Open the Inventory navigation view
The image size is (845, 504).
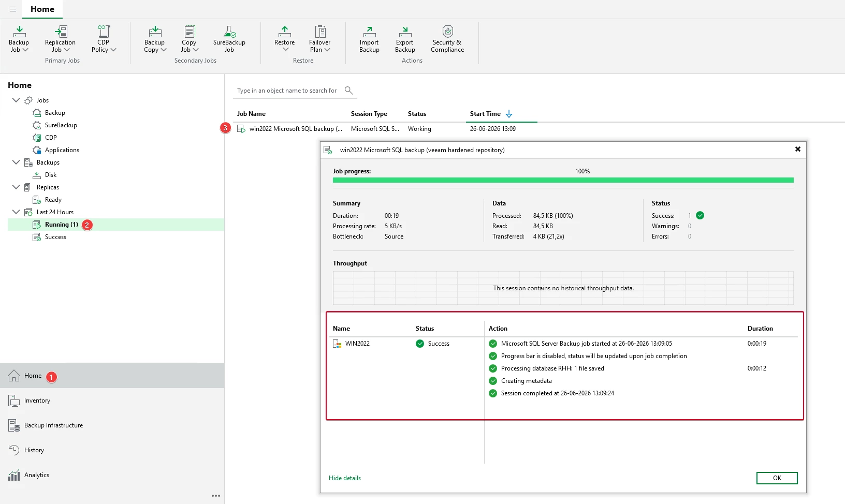(x=112, y=401)
